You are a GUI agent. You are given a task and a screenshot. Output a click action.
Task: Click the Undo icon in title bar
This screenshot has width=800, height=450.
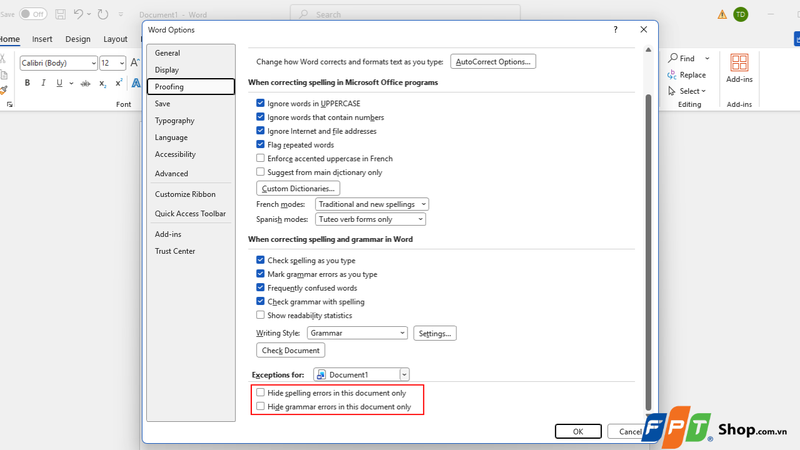pos(78,14)
